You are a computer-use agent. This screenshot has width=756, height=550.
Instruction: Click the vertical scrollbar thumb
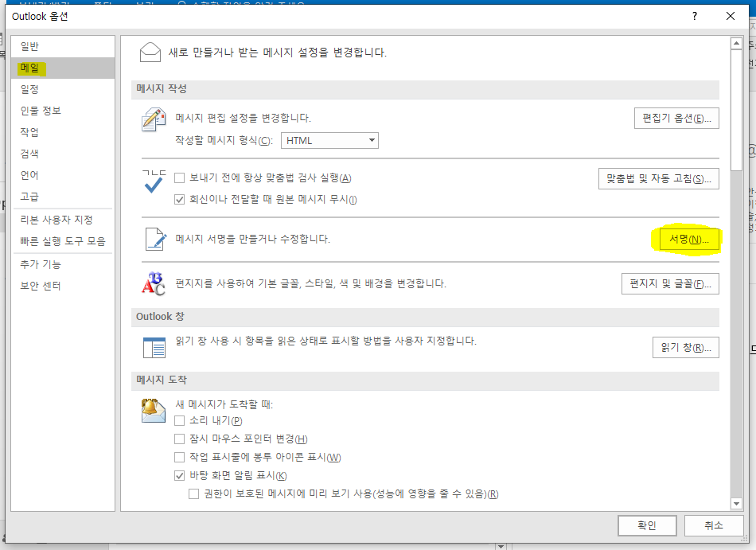pyautogui.click(x=736, y=110)
